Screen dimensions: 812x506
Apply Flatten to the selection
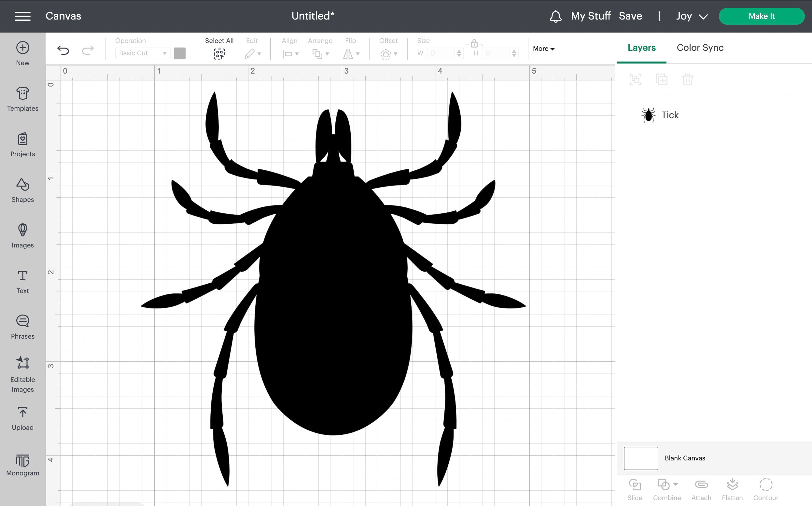click(x=733, y=489)
